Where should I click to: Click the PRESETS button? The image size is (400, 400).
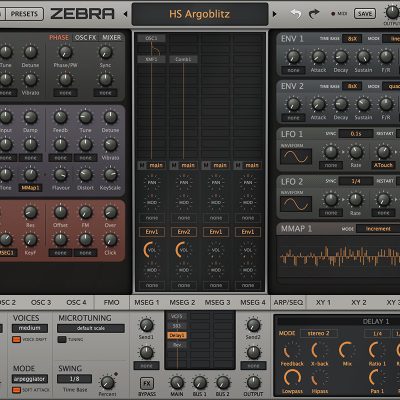pyautogui.click(x=24, y=14)
